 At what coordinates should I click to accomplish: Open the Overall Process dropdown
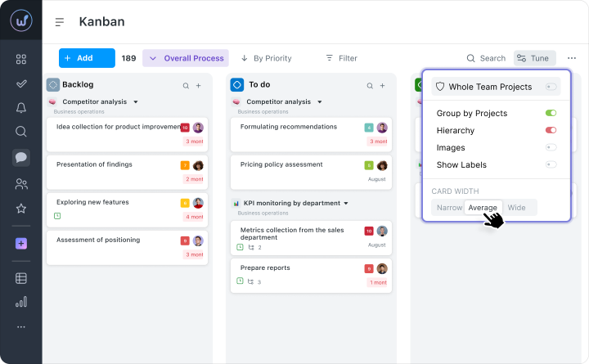(185, 58)
